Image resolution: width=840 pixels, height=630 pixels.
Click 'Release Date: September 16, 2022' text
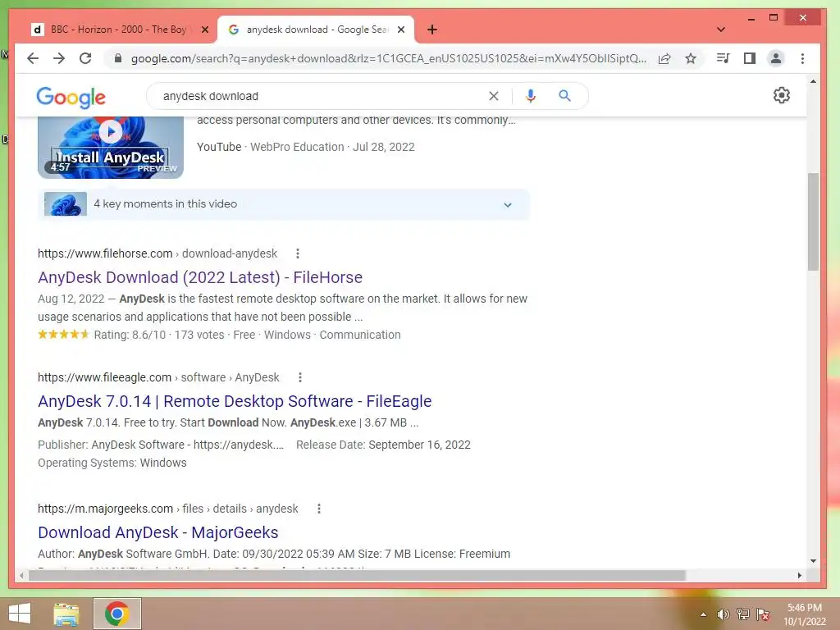383,445
